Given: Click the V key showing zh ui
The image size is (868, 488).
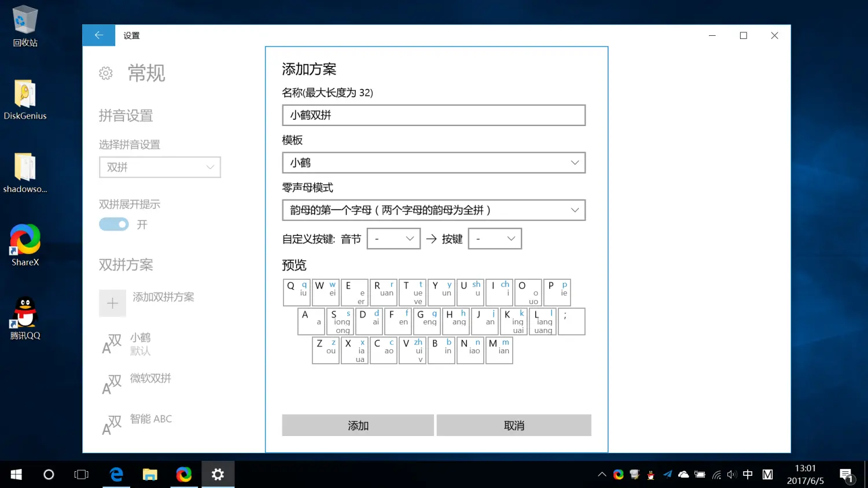Looking at the screenshot, I should pyautogui.click(x=413, y=350).
